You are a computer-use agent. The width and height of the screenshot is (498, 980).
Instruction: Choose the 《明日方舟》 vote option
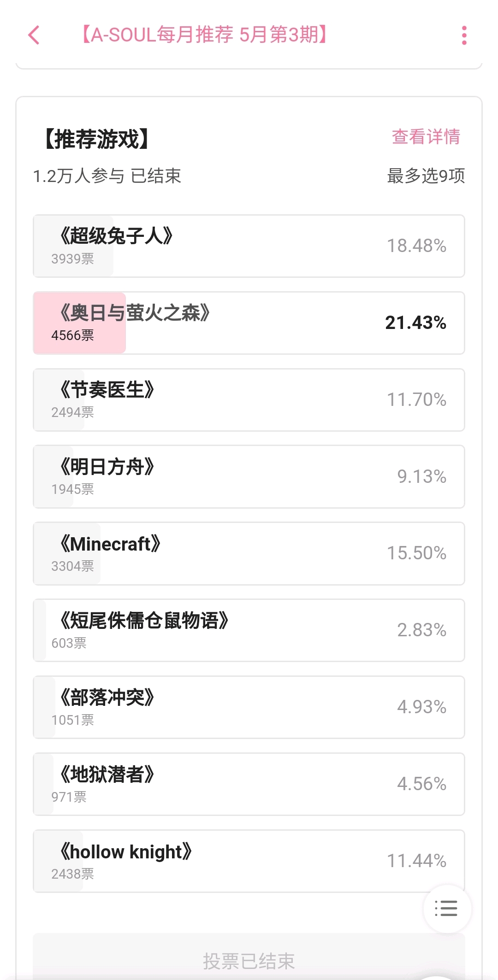click(x=249, y=477)
